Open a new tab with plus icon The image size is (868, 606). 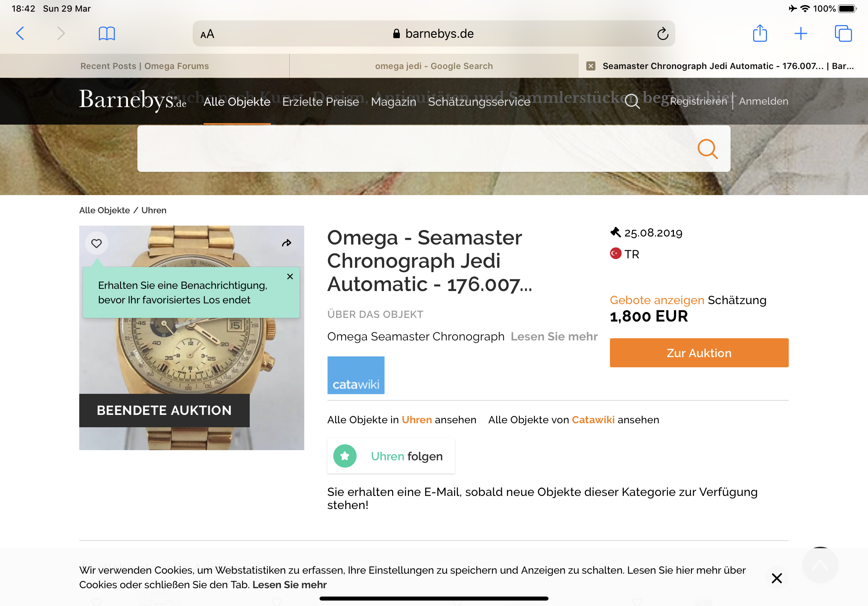tap(801, 34)
